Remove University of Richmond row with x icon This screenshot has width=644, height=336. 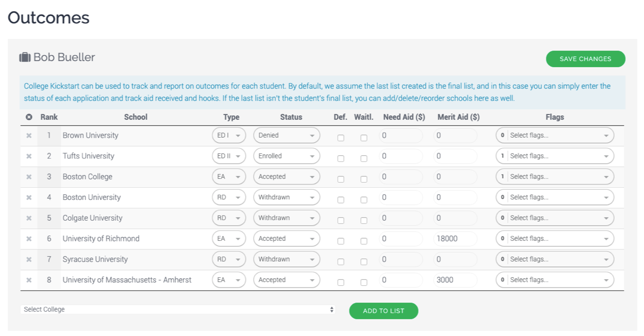(29, 239)
